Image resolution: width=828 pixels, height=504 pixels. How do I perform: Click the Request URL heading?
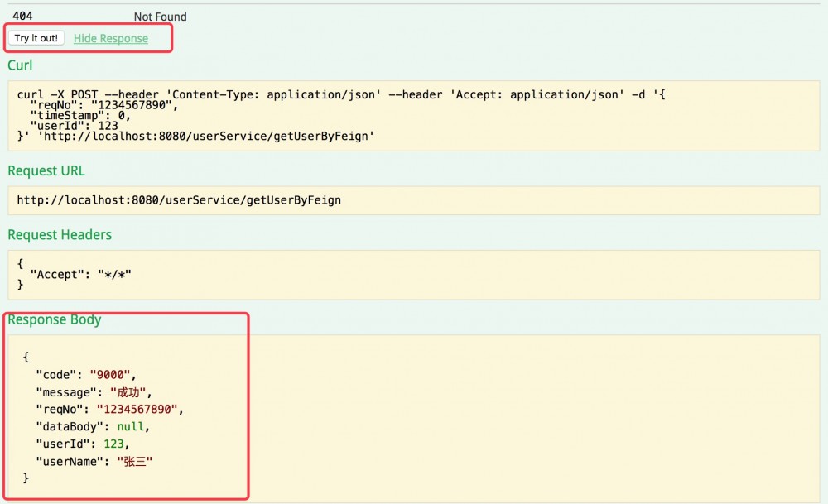pyautogui.click(x=46, y=170)
